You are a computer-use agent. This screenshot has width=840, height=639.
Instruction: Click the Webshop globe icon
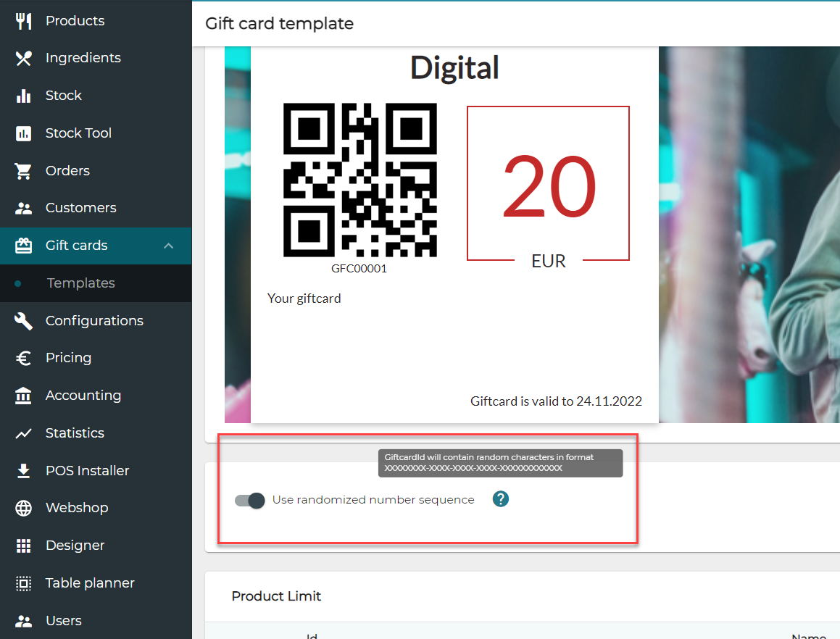click(x=24, y=508)
